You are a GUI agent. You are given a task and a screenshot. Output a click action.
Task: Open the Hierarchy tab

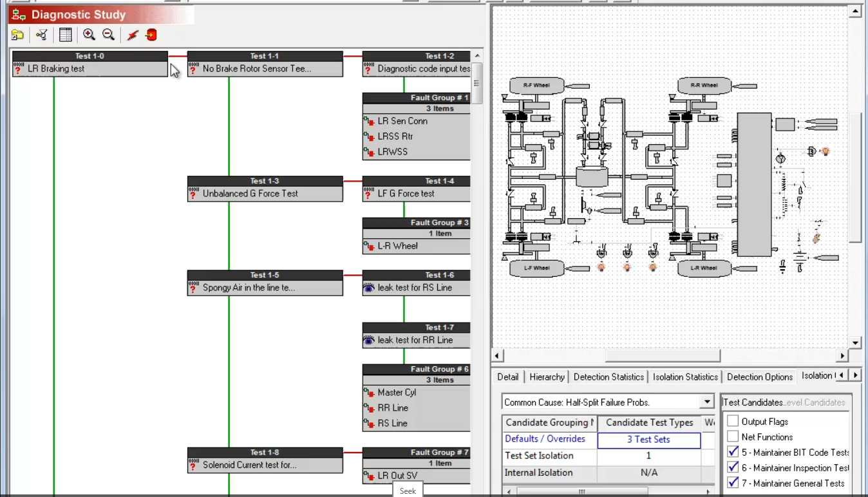547,377
